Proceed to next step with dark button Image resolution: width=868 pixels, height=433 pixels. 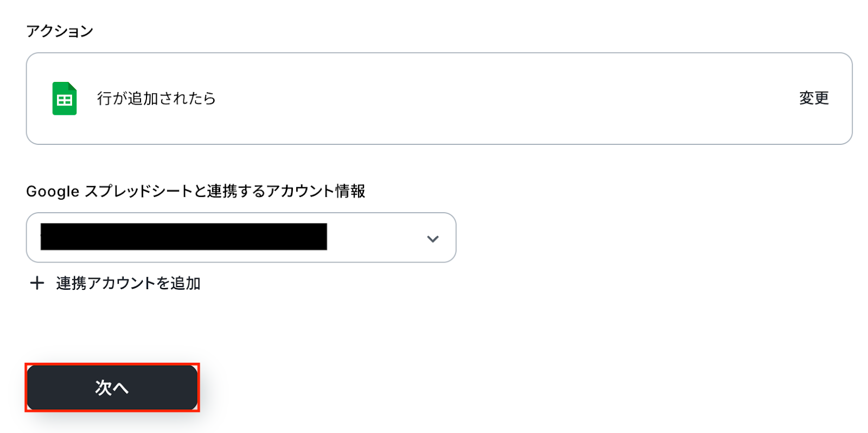(x=112, y=387)
